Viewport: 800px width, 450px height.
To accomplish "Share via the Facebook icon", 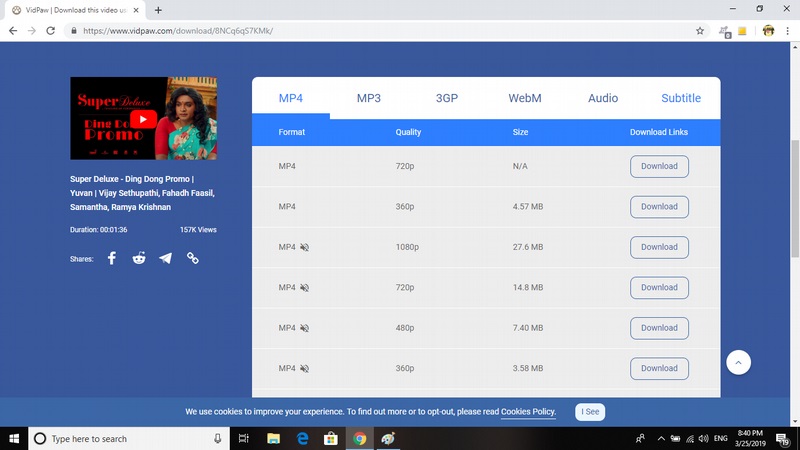I will coord(112,258).
